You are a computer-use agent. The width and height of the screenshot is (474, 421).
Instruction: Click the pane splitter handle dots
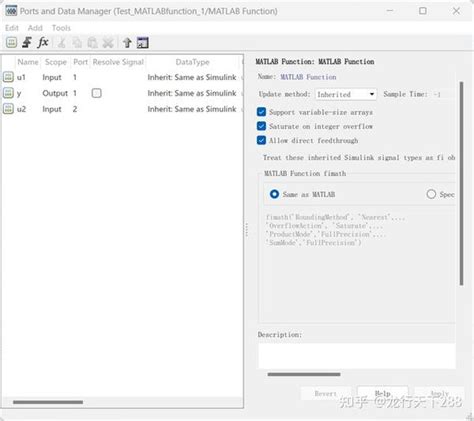(x=246, y=229)
